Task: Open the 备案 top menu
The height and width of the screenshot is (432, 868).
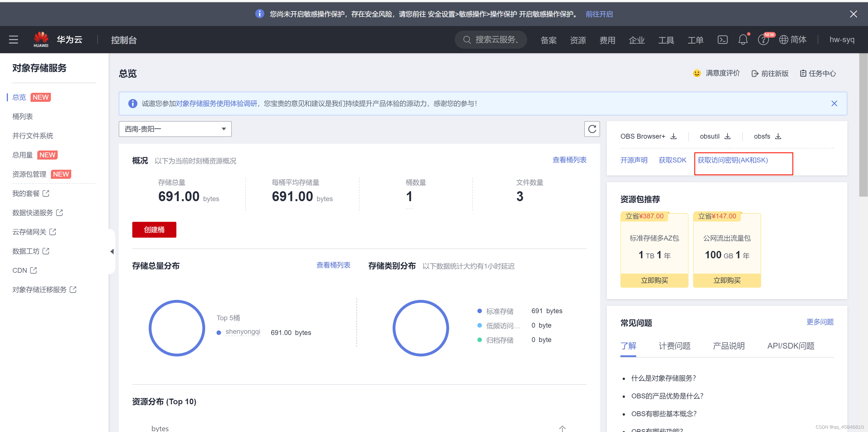Action: (x=548, y=40)
